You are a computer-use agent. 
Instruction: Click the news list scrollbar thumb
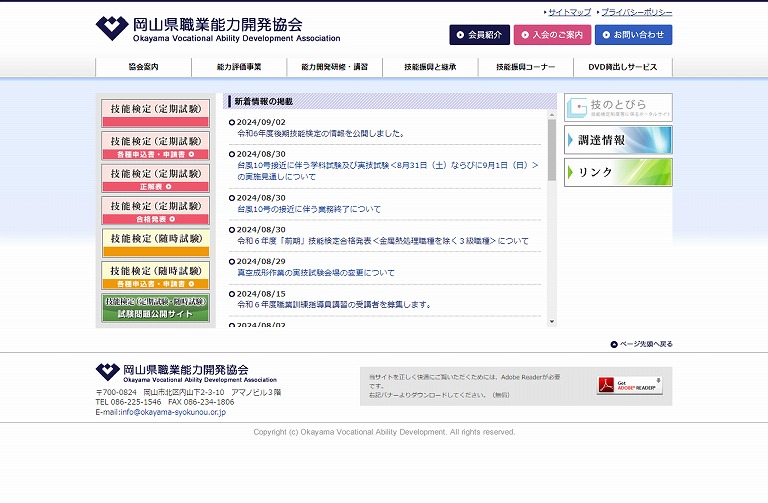551,150
